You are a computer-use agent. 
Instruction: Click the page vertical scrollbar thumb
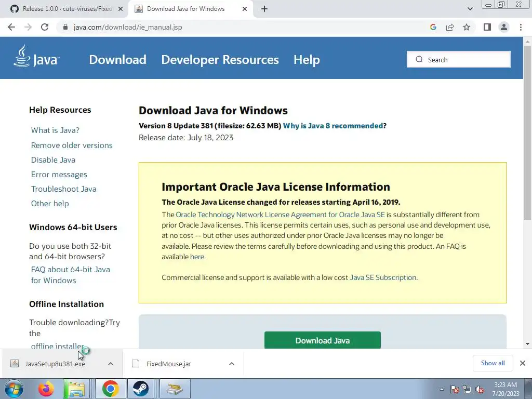pos(527,133)
